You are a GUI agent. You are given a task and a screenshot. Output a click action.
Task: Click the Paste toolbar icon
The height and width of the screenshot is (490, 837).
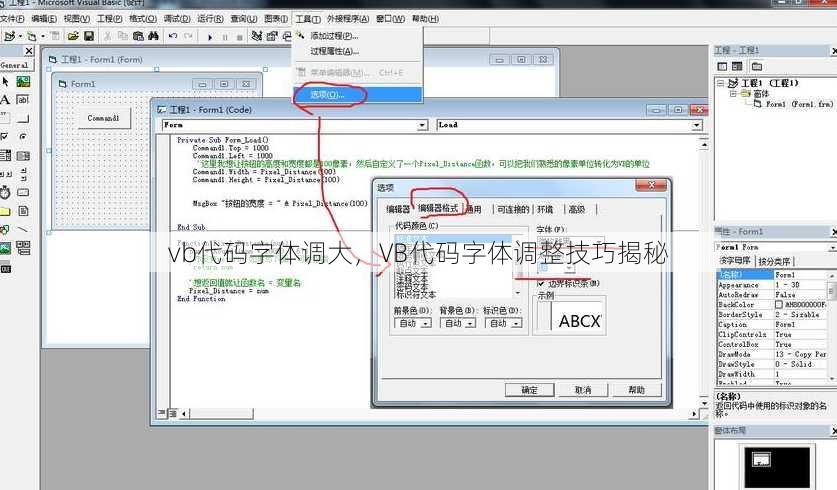(138, 36)
